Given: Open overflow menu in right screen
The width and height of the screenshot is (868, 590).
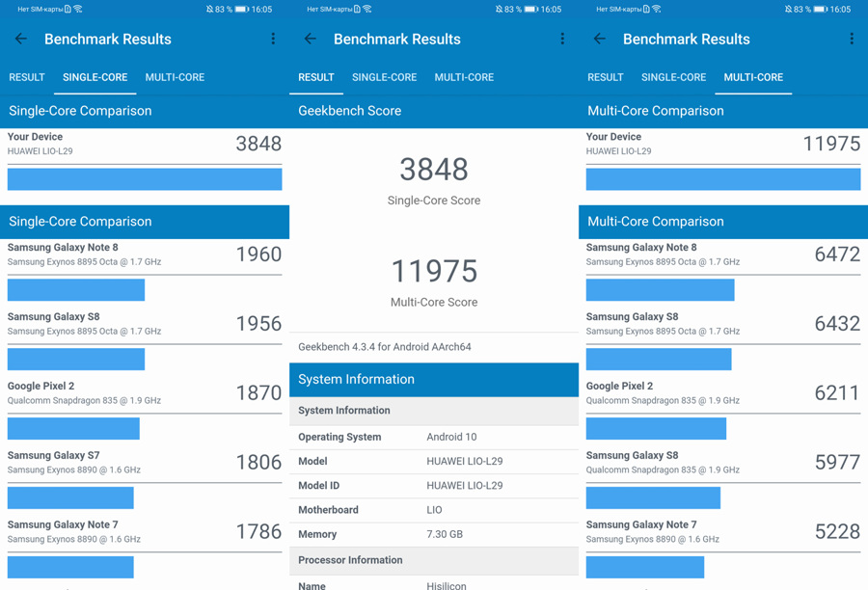Looking at the screenshot, I should pyautogui.click(x=852, y=39).
